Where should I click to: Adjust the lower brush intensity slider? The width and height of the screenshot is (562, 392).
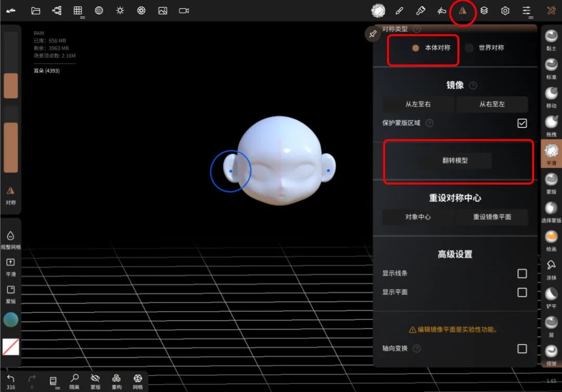click(x=11, y=140)
